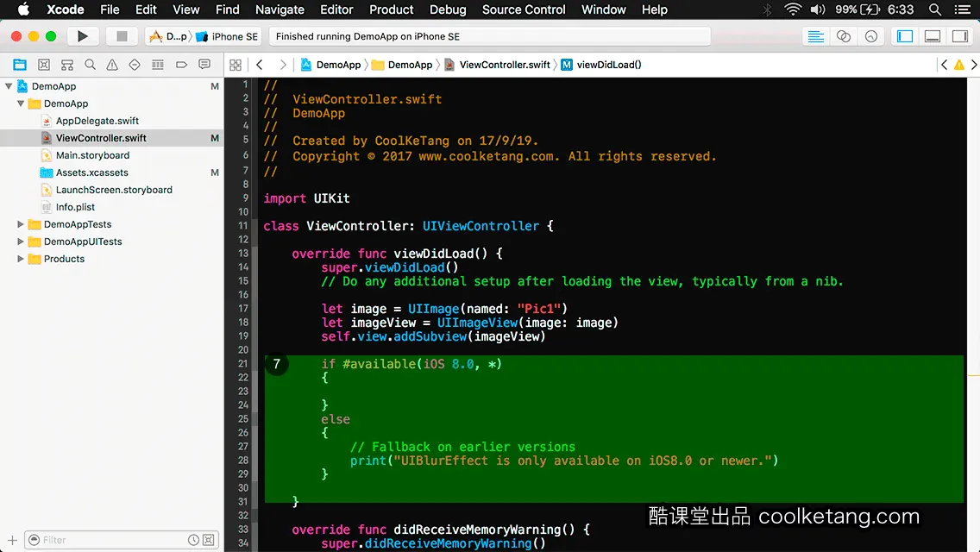
Task: Stop the running app
Action: [122, 36]
